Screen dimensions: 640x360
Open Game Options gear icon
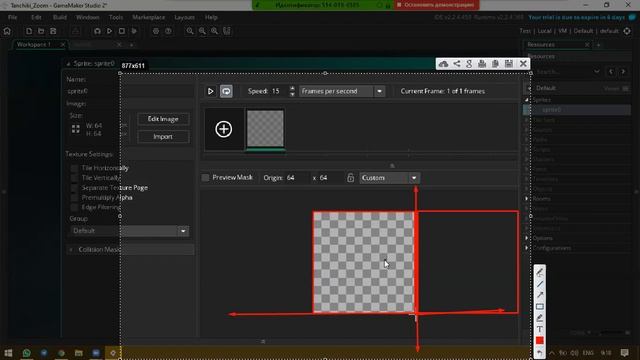(156, 31)
